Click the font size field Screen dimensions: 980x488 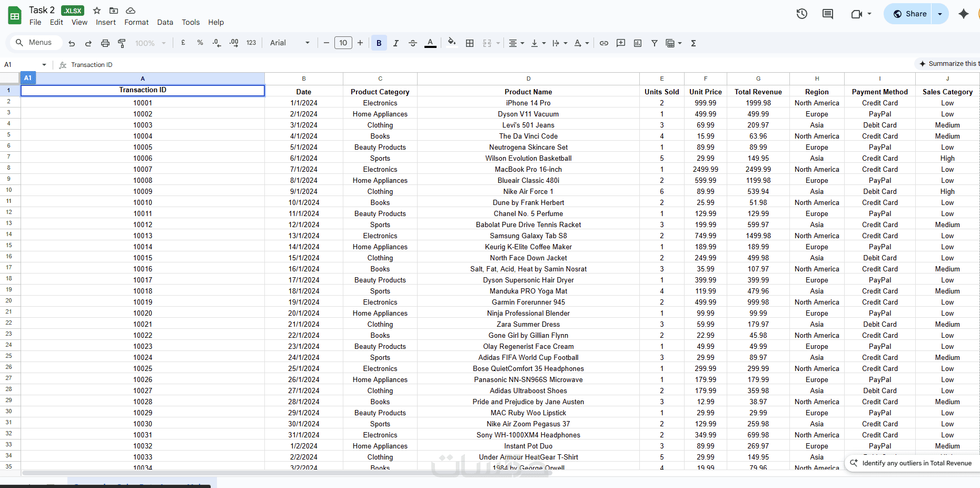pos(343,43)
